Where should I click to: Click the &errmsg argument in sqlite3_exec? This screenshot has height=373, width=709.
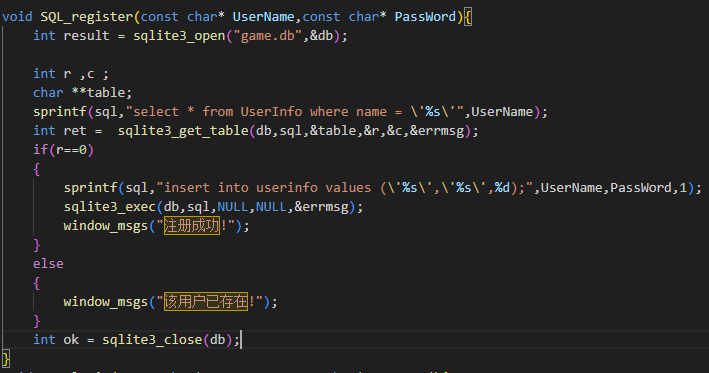pos(321,207)
